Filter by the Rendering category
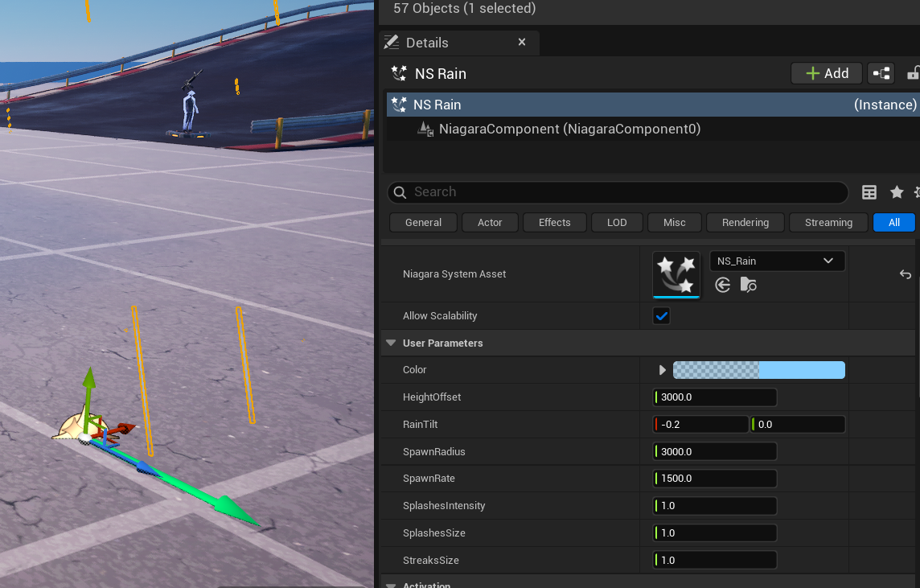The width and height of the screenshot is (920, 588). click(745, 222)
